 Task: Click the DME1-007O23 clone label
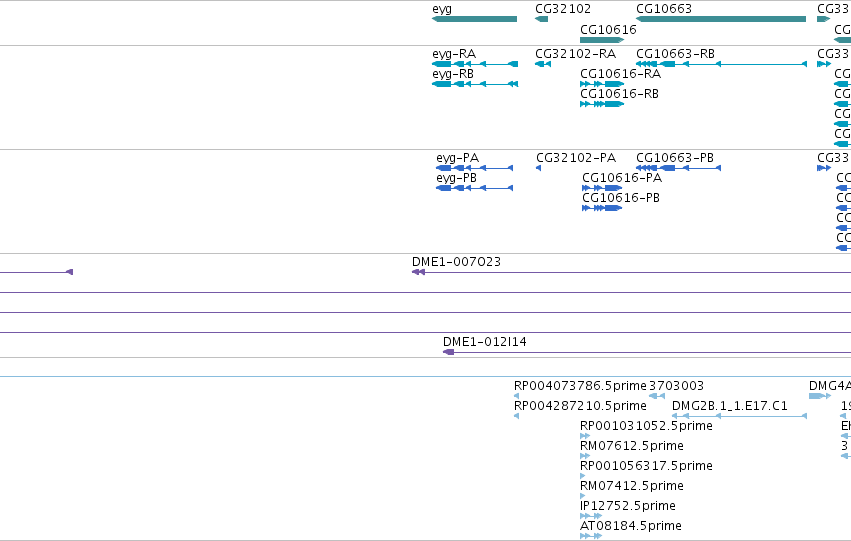[456, 262]
